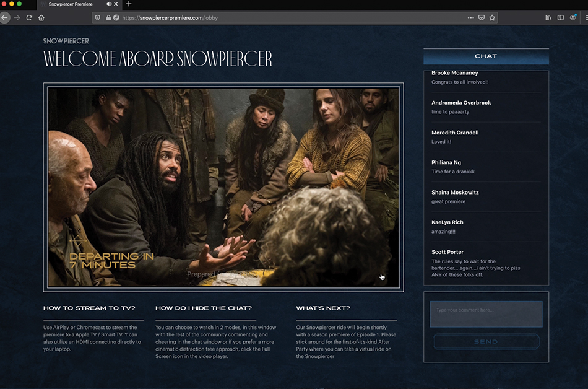Open a new tab with the plus button
Screen dimensions: 588x389
point(129,4)
